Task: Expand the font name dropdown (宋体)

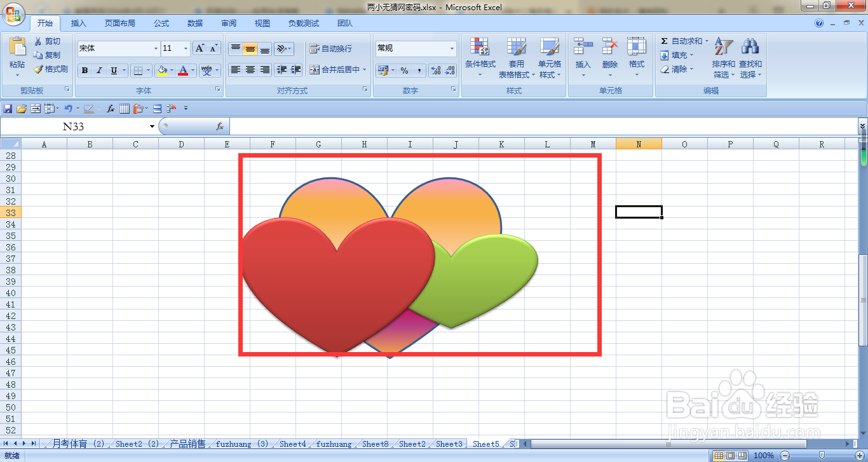Action: point(156,48)
